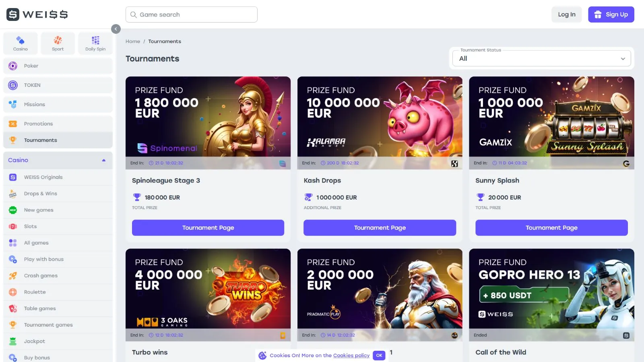Screen dimensions: 644x362
Task: Open the Casino section icon
Action: click(20, 41)
